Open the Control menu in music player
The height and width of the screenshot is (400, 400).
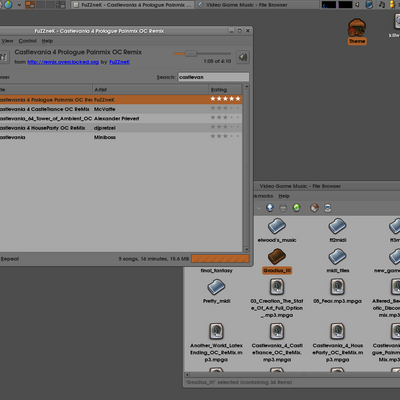click(28, 41)
